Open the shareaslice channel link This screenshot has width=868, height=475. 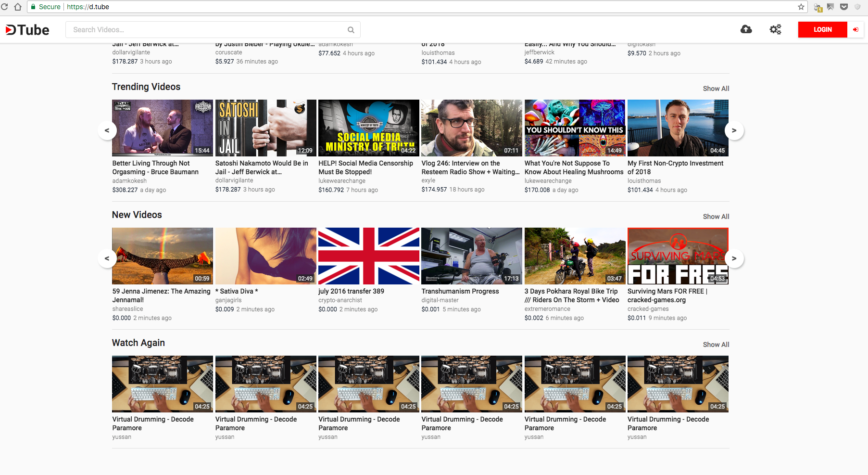(x=127, y=309)
